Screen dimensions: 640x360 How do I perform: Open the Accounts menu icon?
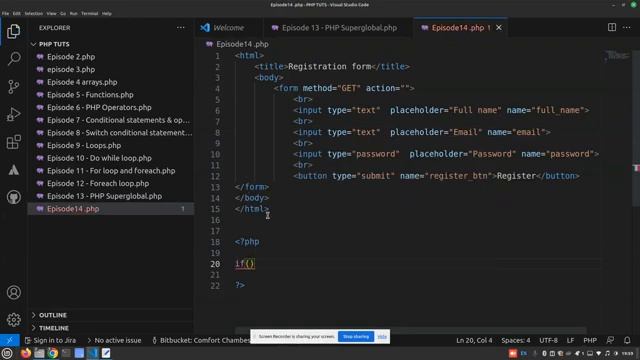pyautogui.click(x=13, y=292)
